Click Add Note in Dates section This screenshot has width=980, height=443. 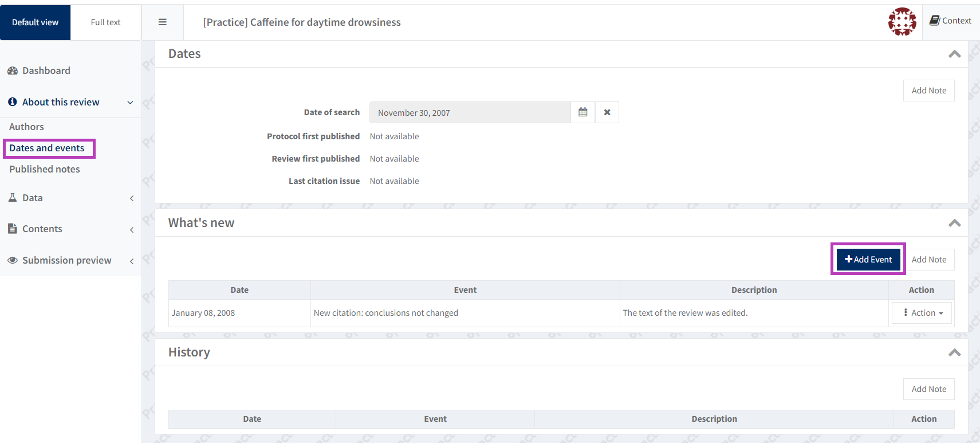(x=928, y=91)
